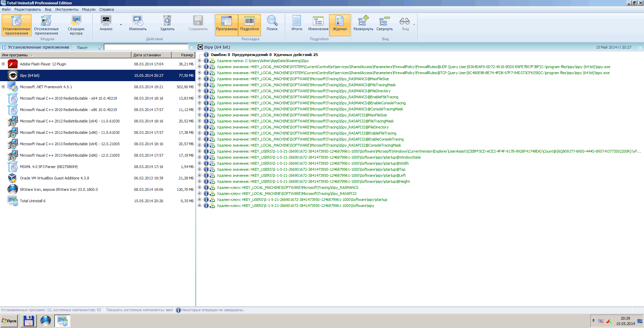
Task: Run Анализ on the selected program
Action: tap(106, 23)
